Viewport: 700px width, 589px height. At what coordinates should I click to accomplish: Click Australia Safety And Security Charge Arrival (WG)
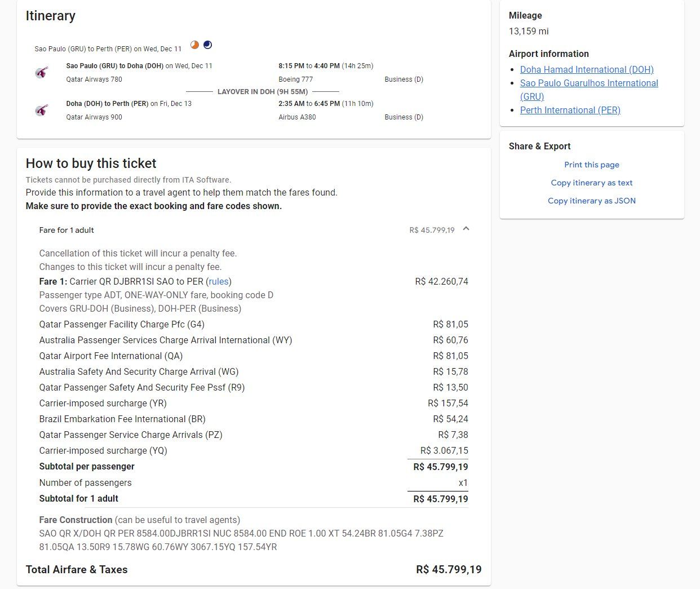coord(139,371)
